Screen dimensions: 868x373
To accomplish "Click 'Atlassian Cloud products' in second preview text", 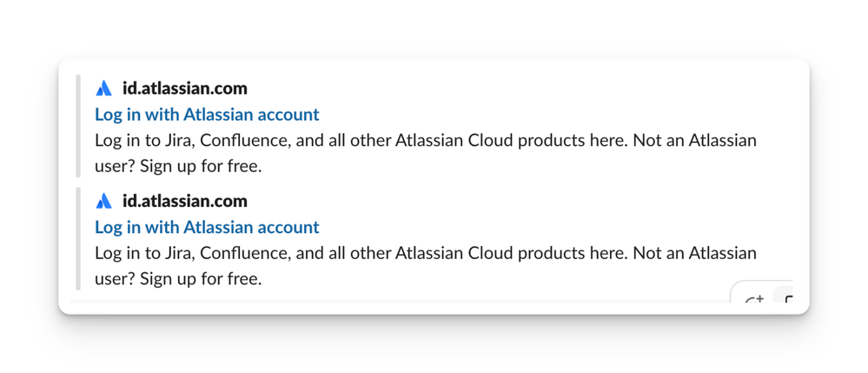I will click(483, 253).
